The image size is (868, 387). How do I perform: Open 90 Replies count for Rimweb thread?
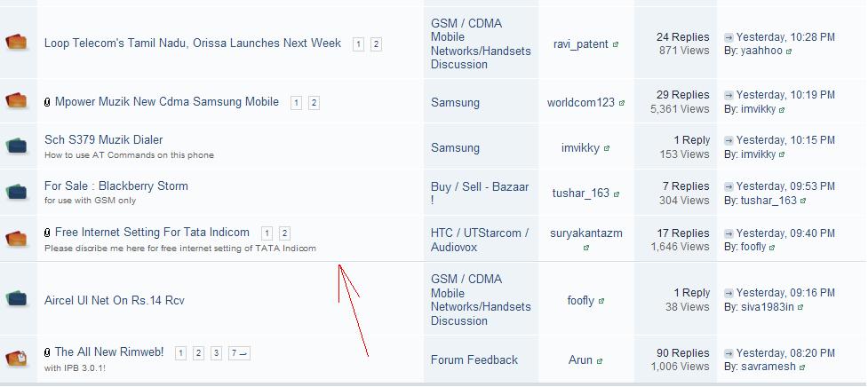(682, 352)
